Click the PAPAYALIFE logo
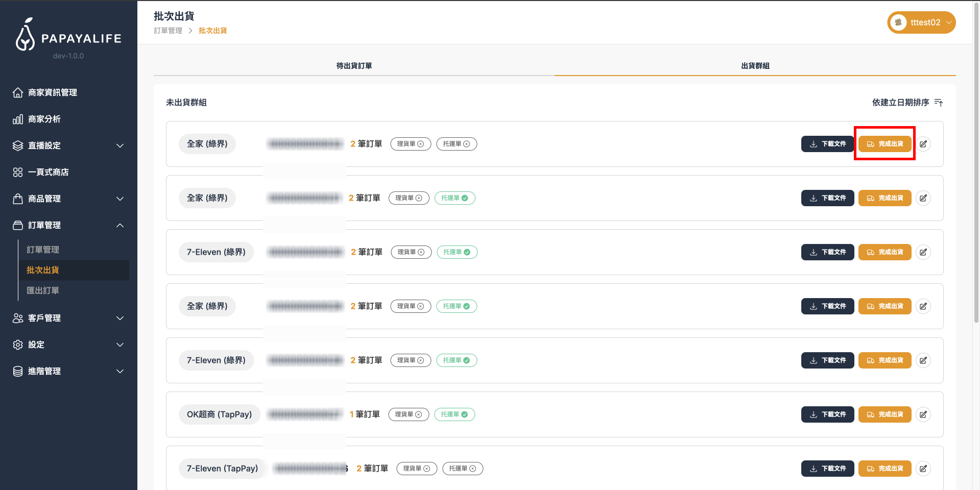Image resolution: width=980 pixels, height=490 pixels. 68,36
